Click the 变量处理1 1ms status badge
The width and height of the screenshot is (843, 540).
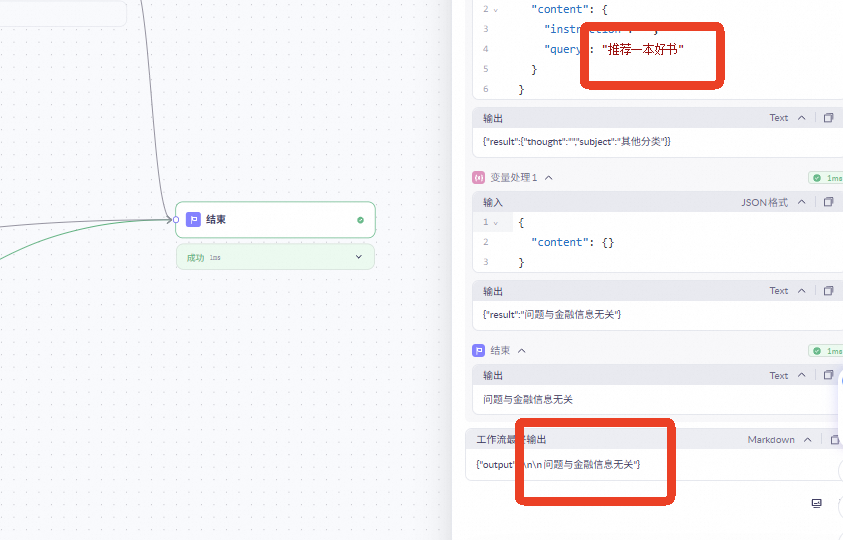coord(826,177)
